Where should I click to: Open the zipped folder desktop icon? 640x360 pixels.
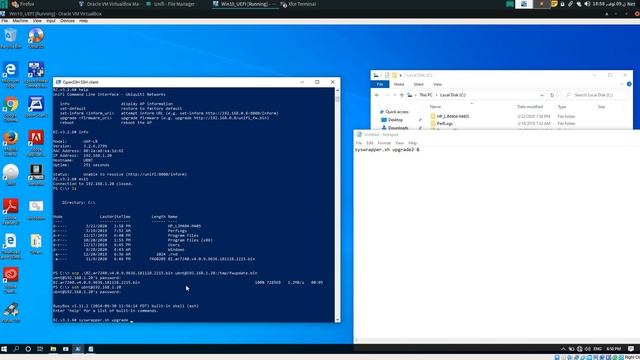click(x=36, y=244)
